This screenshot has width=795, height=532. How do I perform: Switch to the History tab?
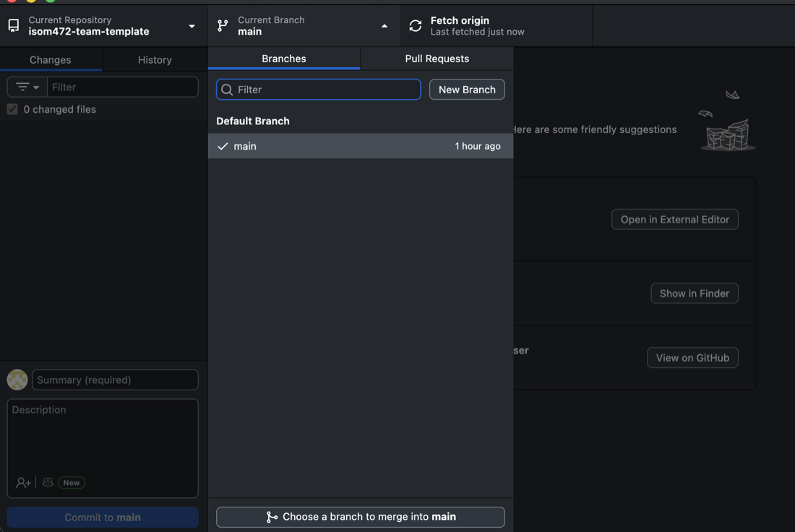155,59
